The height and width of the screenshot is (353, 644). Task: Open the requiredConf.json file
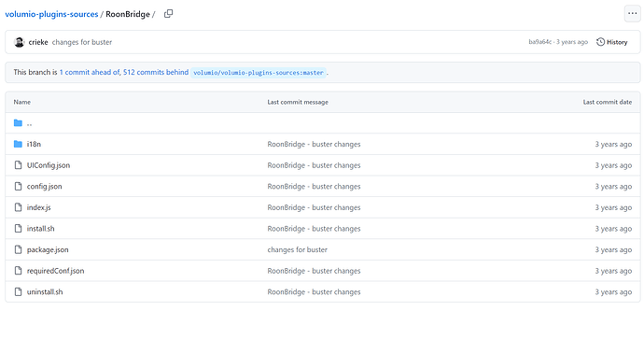[55, 271]
